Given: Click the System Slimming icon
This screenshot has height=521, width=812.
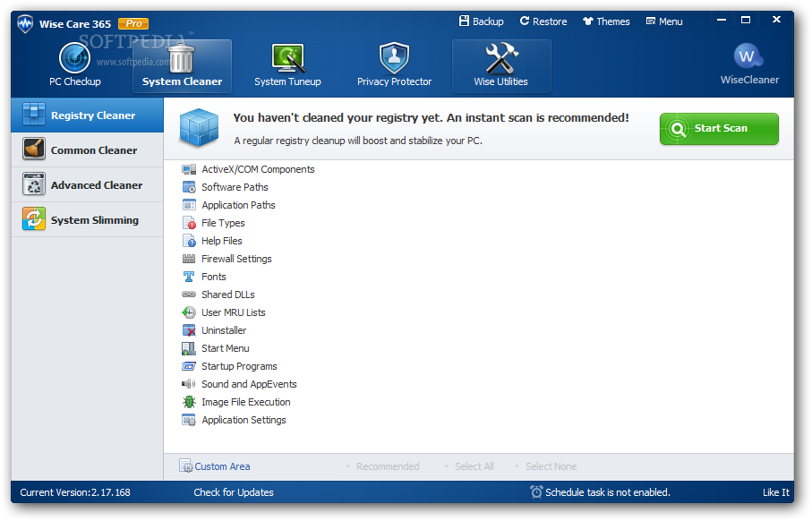Looking at the screenshot, I should (34, 219).
